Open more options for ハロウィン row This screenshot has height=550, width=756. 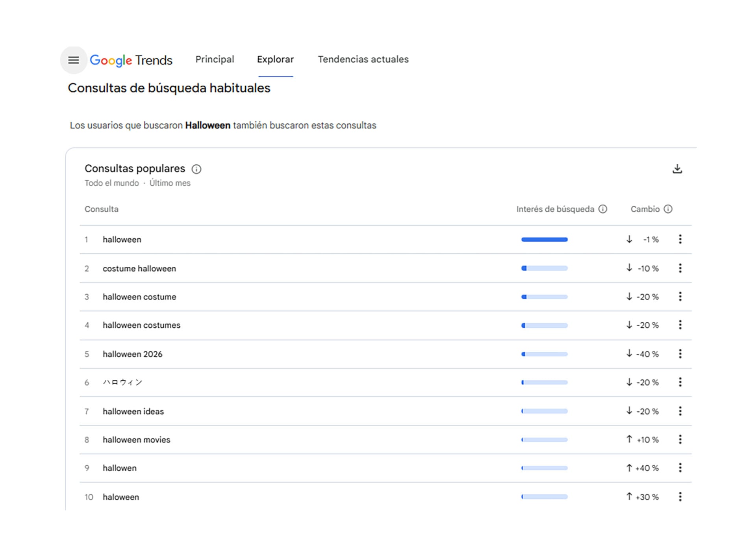(x=680, y=382)
